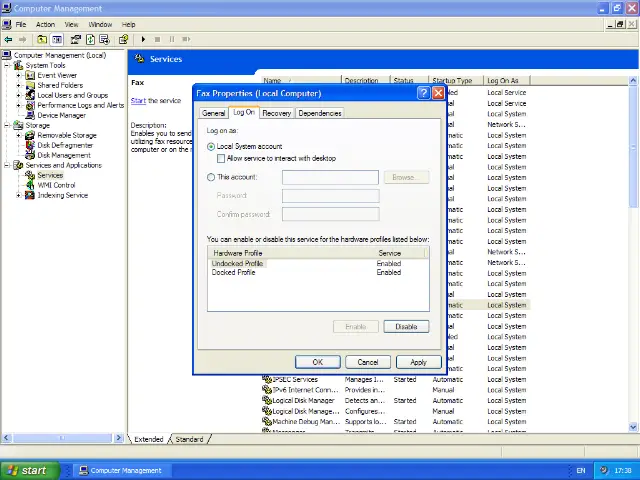Click the Start Service play icon
640x480 pixels.
pos(143,39)
